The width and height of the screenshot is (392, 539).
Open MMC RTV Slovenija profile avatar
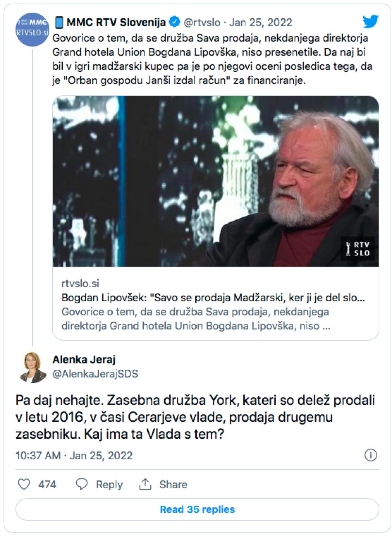click(x=32, y=29)
